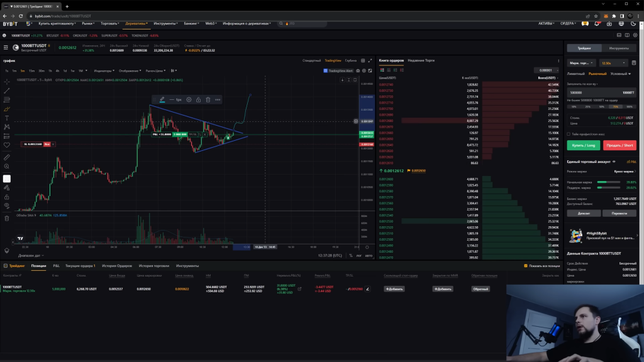Viewport: 644px width, 362px height.
Task: Select the text annotation tool
Action: point(7,118)
